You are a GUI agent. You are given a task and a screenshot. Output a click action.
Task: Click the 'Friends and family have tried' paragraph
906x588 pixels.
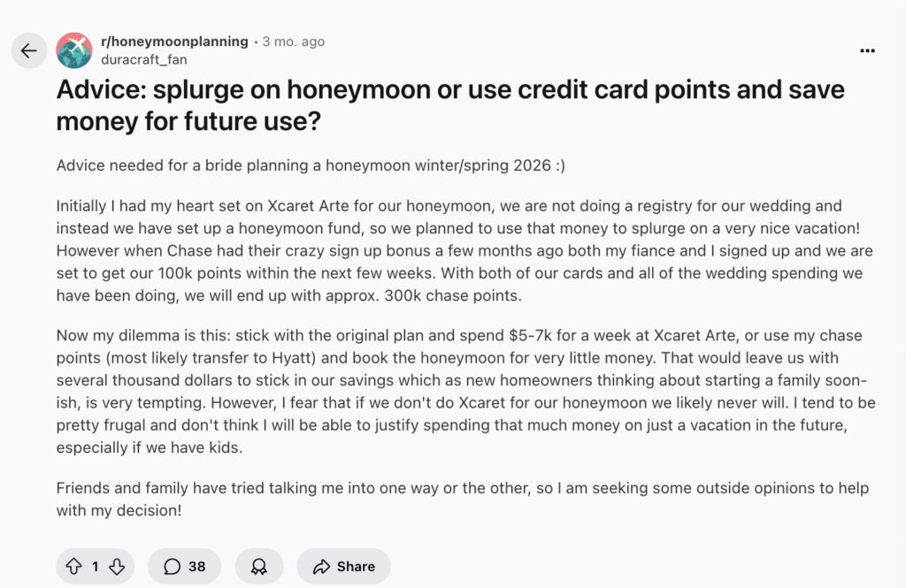click(462, 499)
